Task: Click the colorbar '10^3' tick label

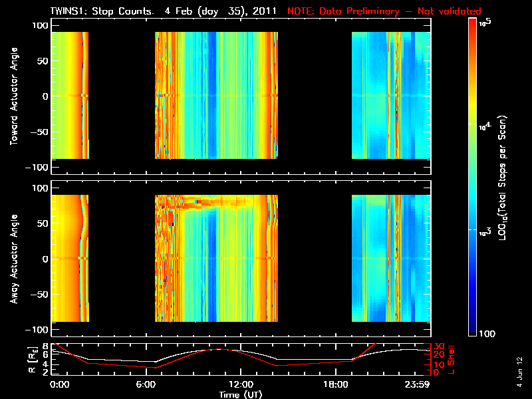Action: (x=485, y=232)
